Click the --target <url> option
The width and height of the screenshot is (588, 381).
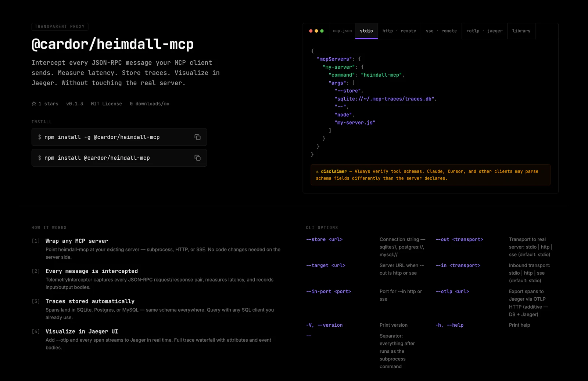(326, 265)
